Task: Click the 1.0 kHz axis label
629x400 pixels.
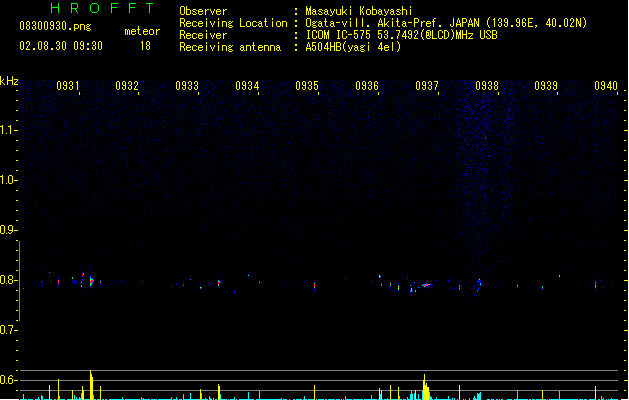Action: 8,180
